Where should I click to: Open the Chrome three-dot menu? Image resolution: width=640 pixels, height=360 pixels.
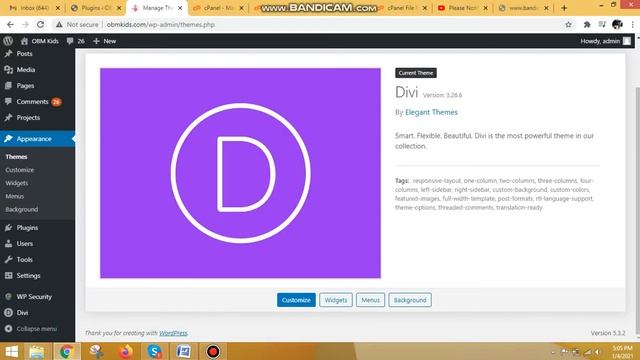(632, 24)
